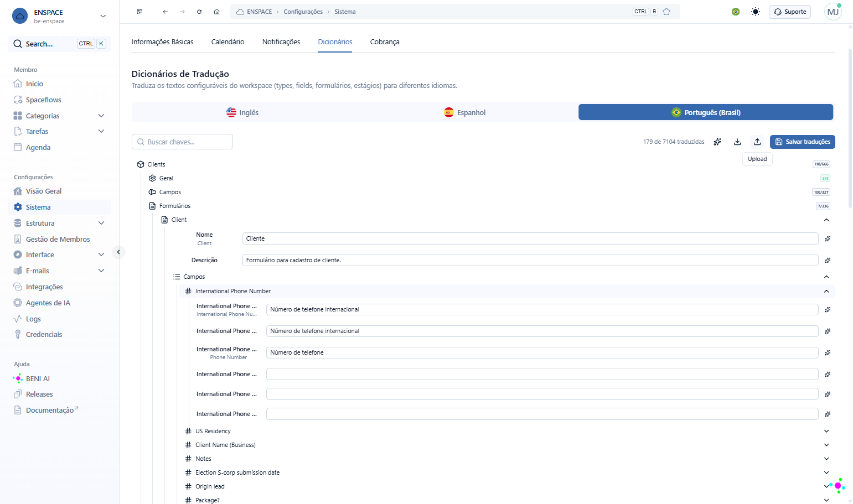This screenshot has width=853, height=504.
Task: Click AI translate icon for Nome field
Action: click(828, 238)
